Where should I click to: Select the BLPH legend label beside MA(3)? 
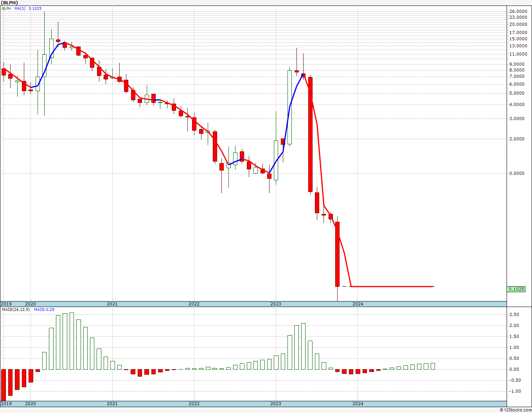click(7, 8)
